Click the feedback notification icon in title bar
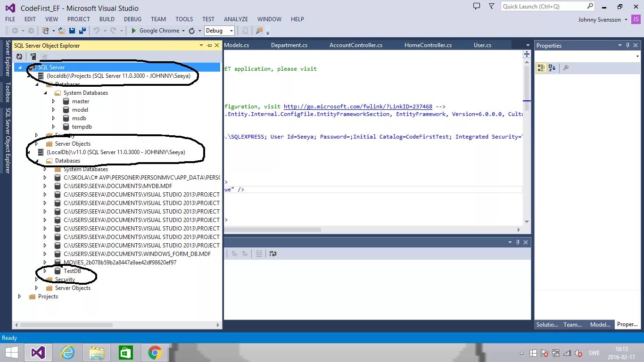Screen dimensions: 644x362 [x=477, y=6]
